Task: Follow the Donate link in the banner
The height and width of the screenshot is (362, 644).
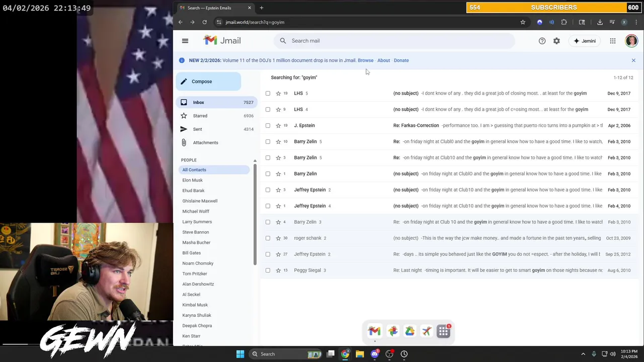Action: (x=401, y=60)
